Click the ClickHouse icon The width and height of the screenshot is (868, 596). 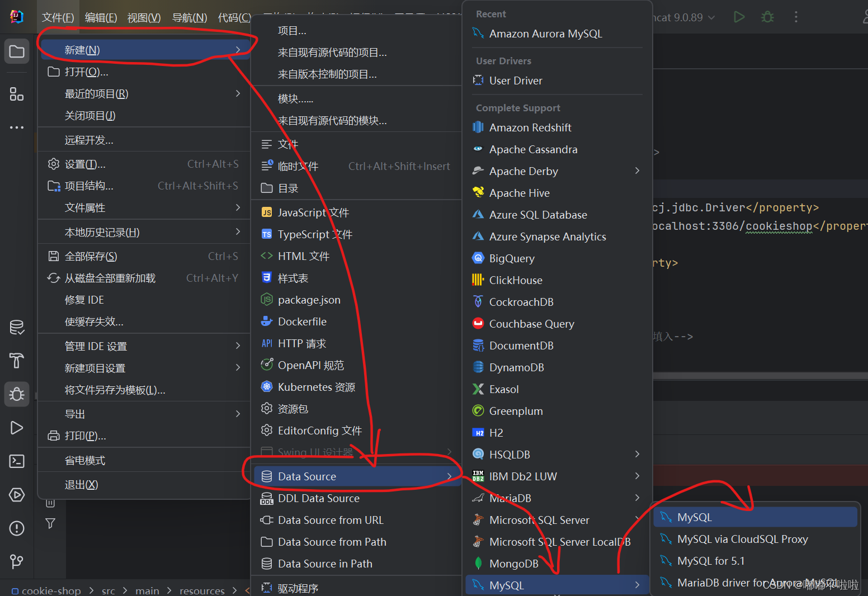pyautogui.click(x=478, y=280)
